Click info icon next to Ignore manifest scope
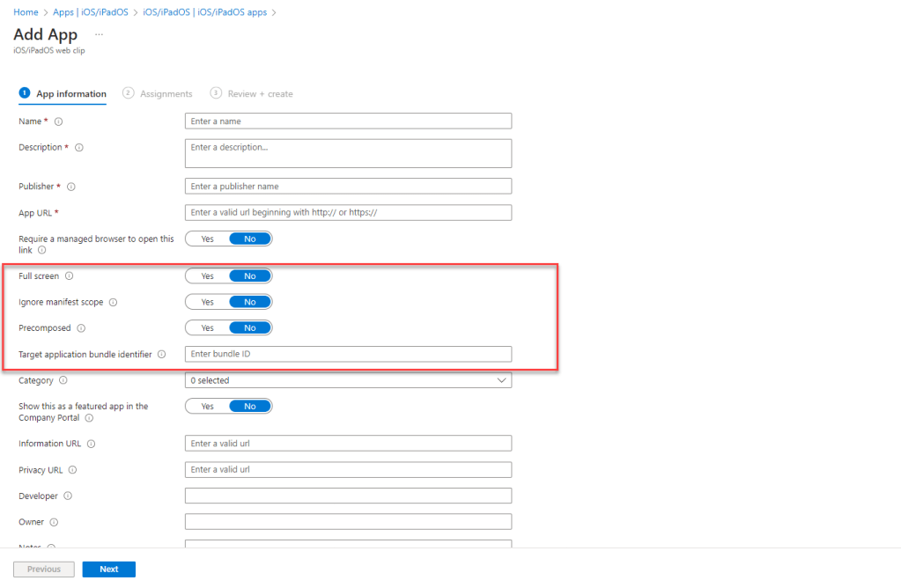 [x=113, y=302]
